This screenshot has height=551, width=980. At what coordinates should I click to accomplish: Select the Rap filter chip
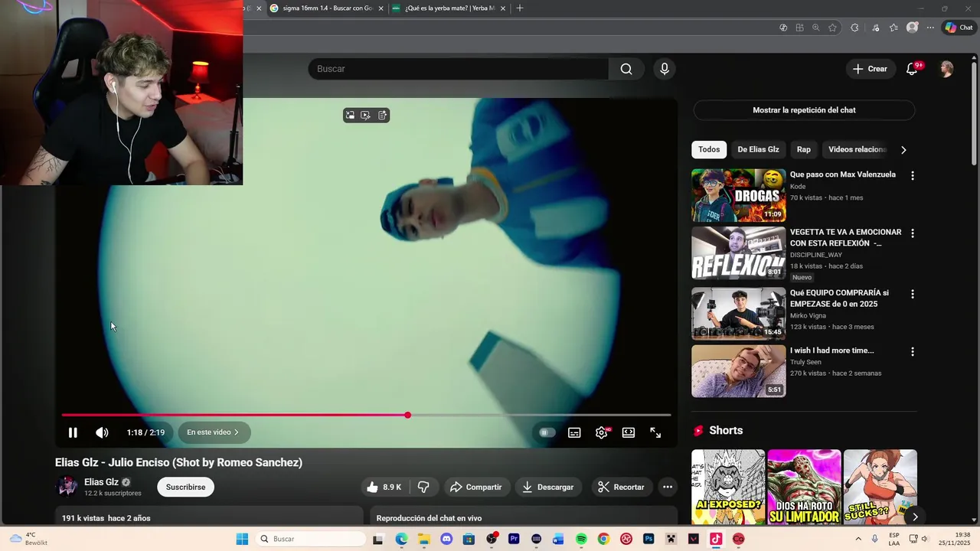coord(804,149)
